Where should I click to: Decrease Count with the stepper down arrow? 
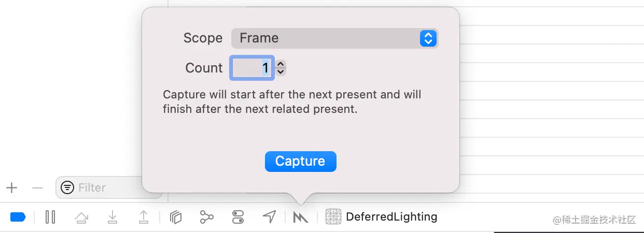point(281,72)
